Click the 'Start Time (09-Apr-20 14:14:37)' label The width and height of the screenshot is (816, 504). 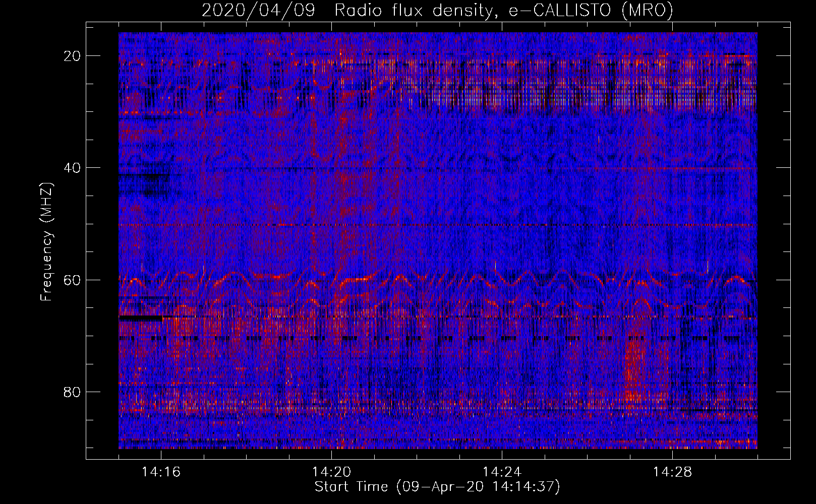[437, 487]
